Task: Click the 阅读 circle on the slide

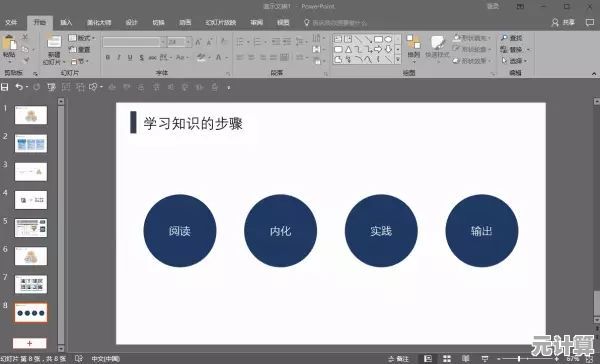Action: (180, 230)
